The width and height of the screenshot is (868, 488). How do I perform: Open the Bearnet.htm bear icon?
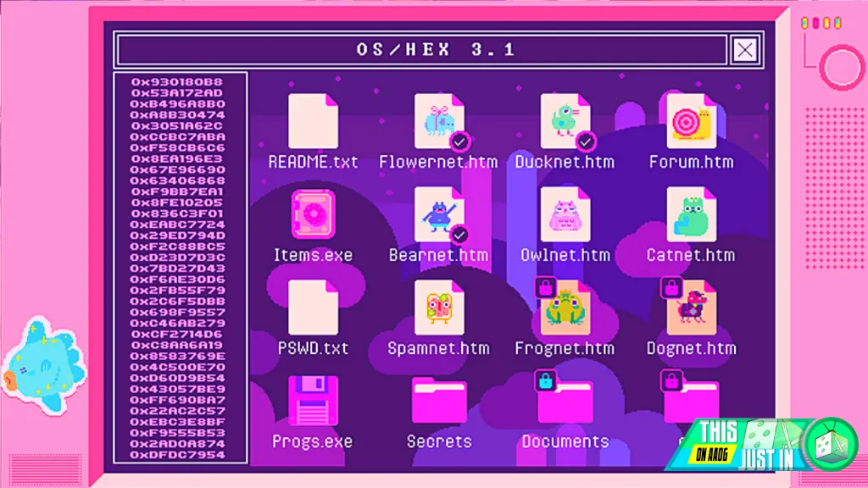[x=439, y=214]
